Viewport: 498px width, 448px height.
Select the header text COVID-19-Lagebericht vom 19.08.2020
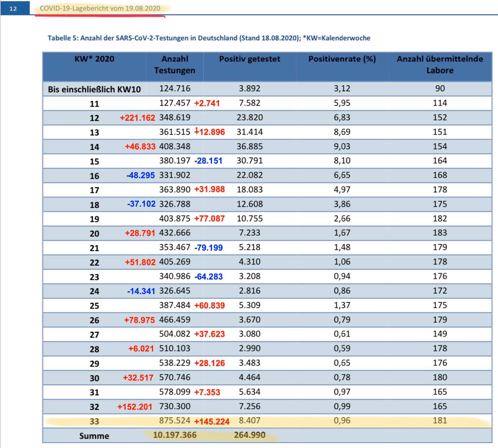click(100, 8)
